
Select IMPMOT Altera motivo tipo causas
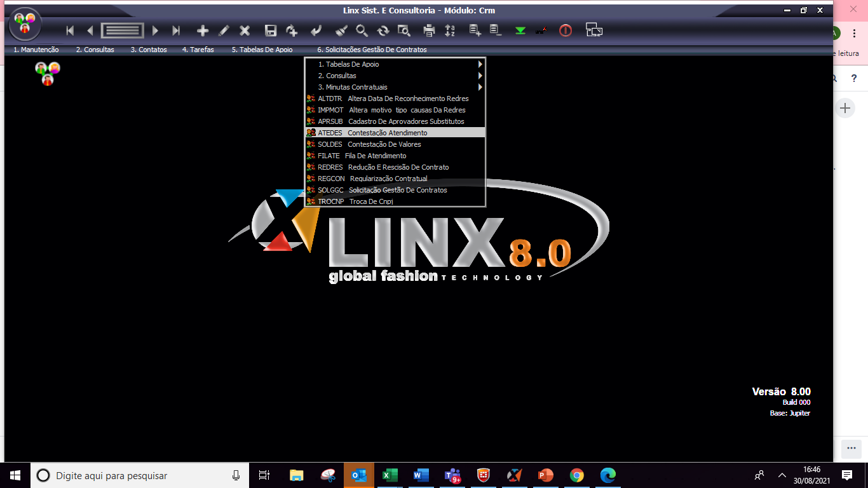point(395,110)
